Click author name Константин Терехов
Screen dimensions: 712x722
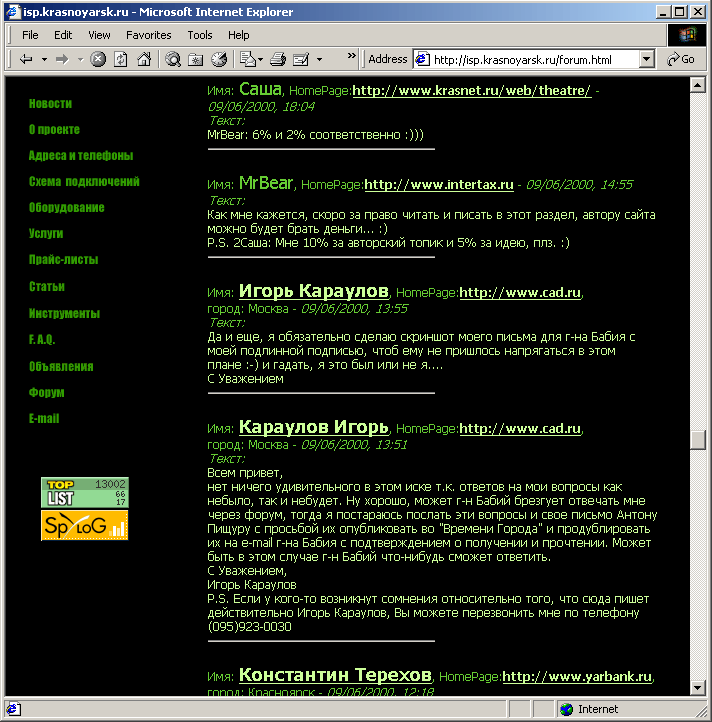335,675
